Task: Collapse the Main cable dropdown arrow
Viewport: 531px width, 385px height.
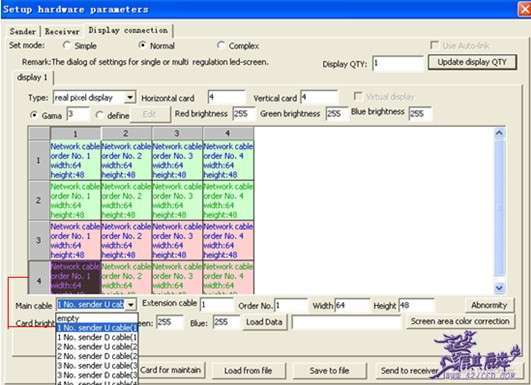Action: click(131, 305)
